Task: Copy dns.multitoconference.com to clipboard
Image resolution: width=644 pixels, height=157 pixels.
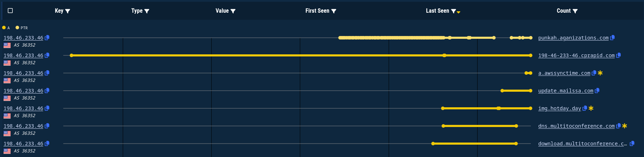Action: click(619, 126)
